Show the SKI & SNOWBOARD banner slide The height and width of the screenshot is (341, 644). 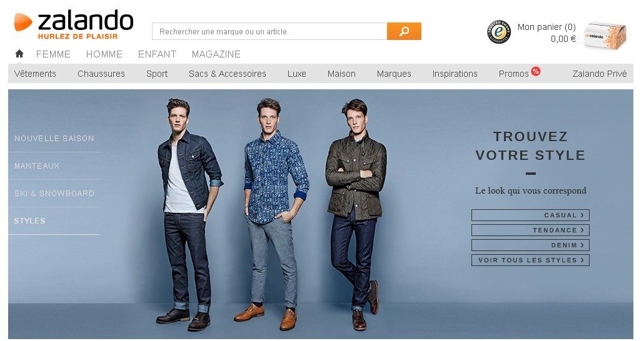54,193
